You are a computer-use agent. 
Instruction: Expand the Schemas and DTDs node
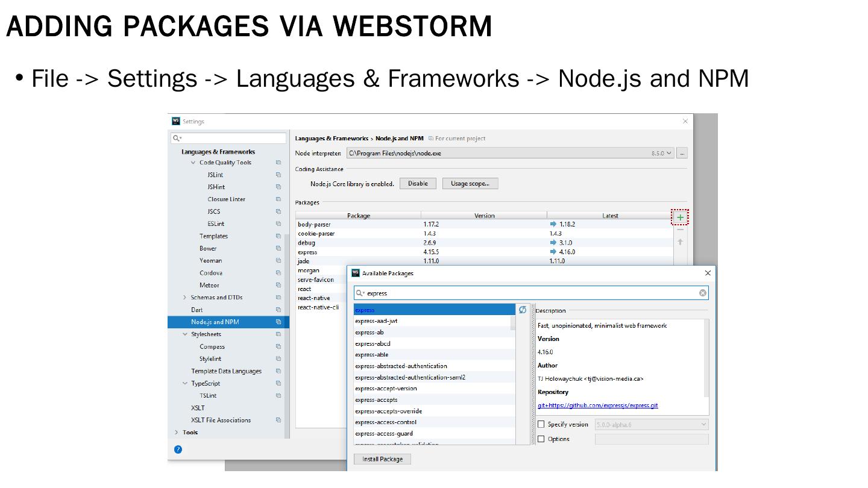(185, 298)
